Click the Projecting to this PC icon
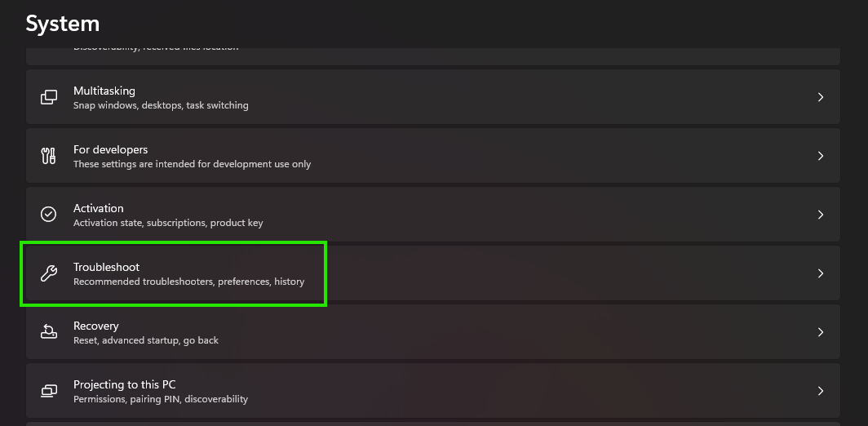 tap(49, 391)
